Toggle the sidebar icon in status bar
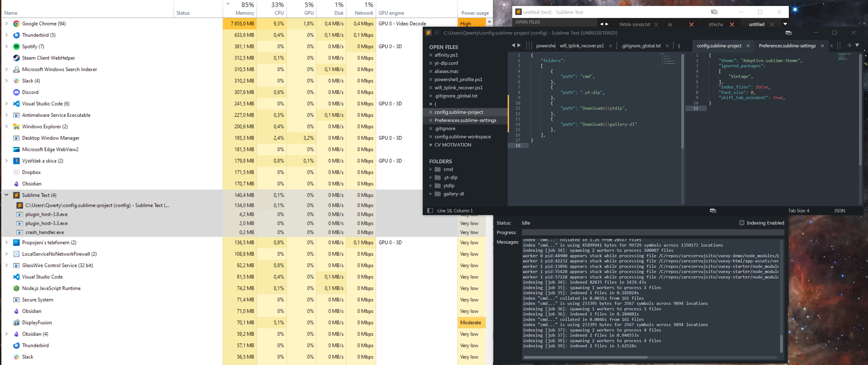The height and width of the screenshot is (365, 868). (x=430, y=211)
